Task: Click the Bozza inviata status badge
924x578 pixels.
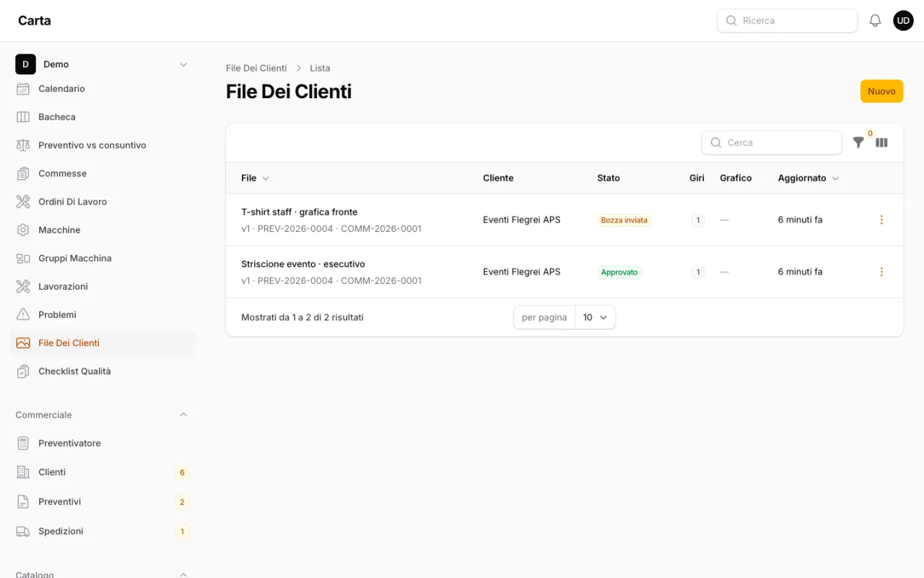Action: tap(624, 220)
